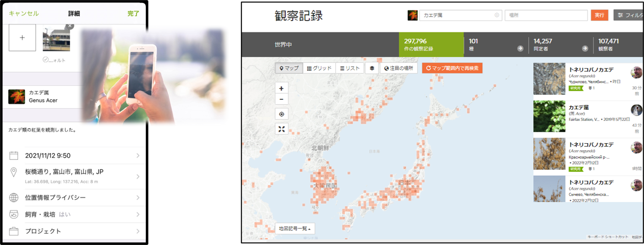Open the date 2021/11/12 9:50 row
Viewport: 644px width, 245px height.
pyautogui.click(x=75, y=156)
